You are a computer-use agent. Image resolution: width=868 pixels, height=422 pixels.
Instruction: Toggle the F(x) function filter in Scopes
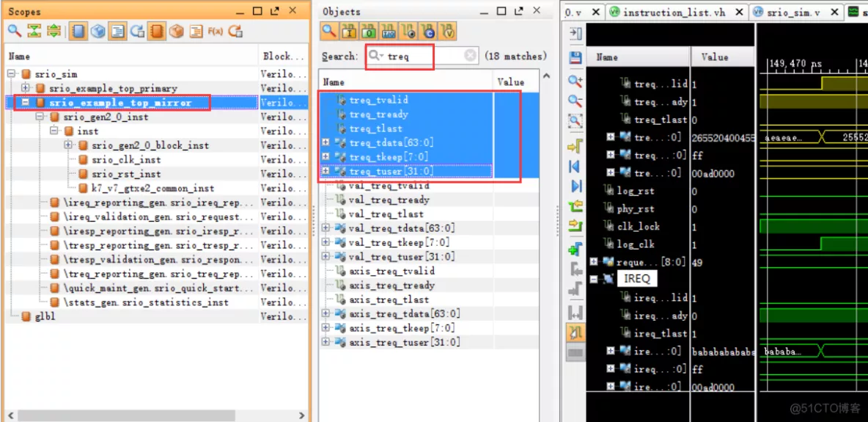216,31
